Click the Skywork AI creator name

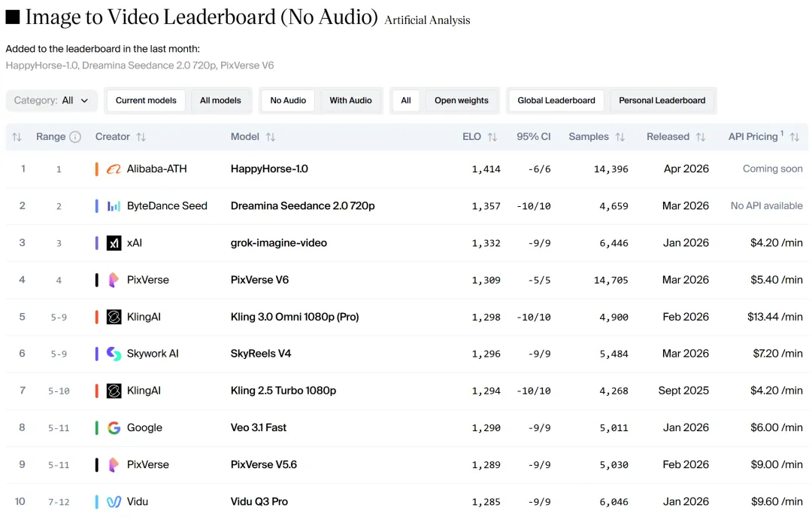point(153,354)
